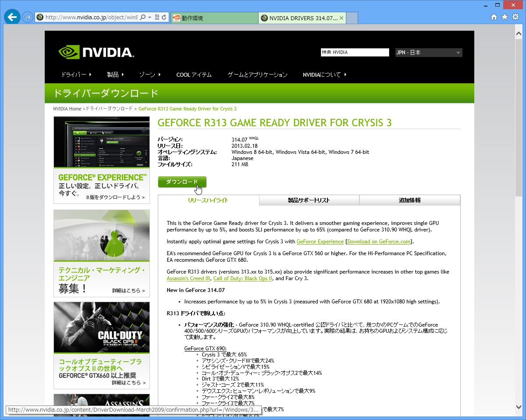Click the NVIDIA logo in header
Image resolution: width=526 pixels, height=420 pixels.
point(96,52)
